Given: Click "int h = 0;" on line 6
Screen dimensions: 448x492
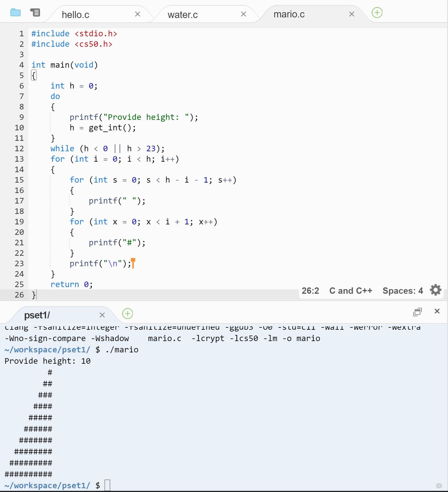Looking at the screenshot, I should (x=74, y=86).
